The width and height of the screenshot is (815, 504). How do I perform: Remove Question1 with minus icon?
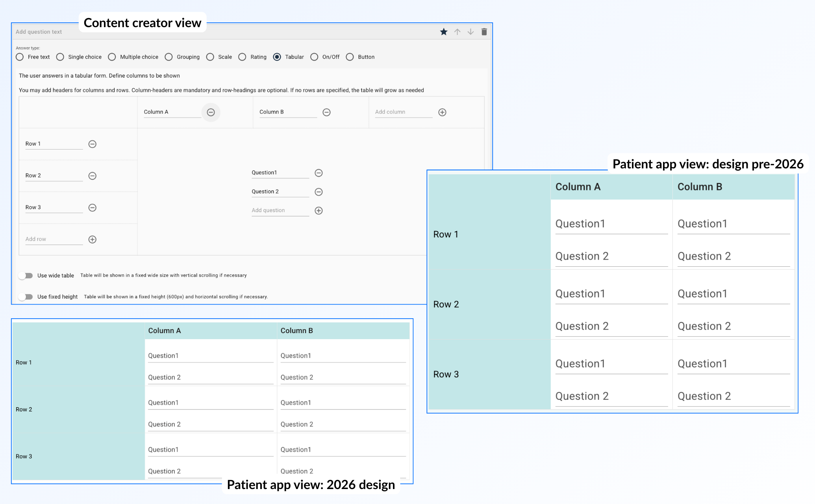pyautogui.click(x=319, y=173)
